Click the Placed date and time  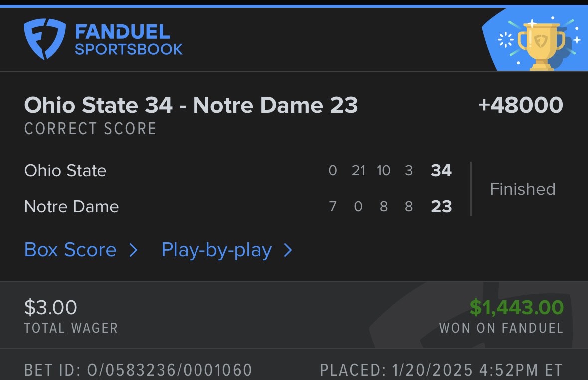pos(441,370)
